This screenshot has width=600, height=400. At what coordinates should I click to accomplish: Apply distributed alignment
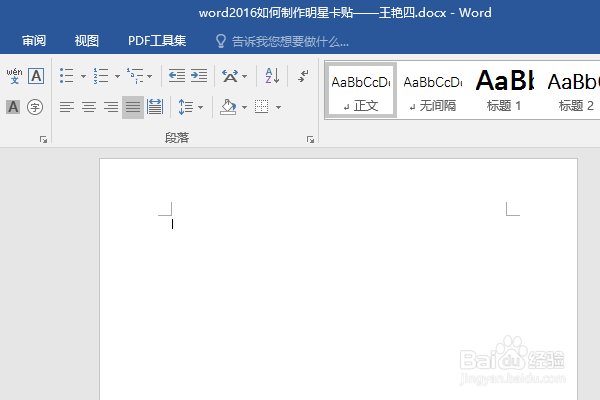[155, 107]
